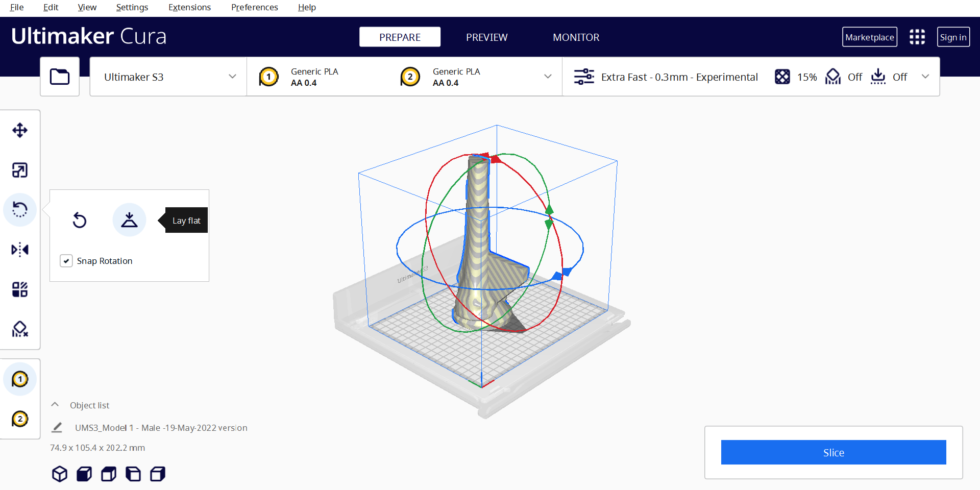Viewport: 980px width, 490px height.
Task: Click the Slice button
Action: (x=833, y=452)
